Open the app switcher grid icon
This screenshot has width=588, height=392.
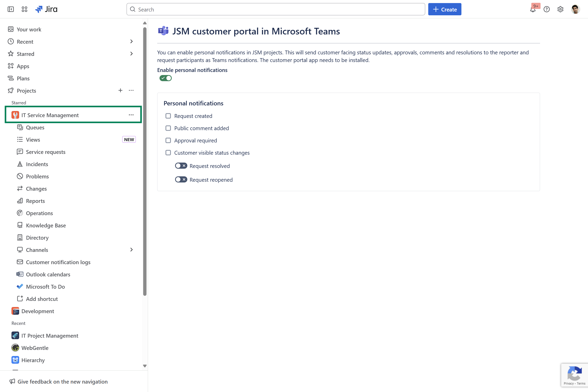coord(24,9)
